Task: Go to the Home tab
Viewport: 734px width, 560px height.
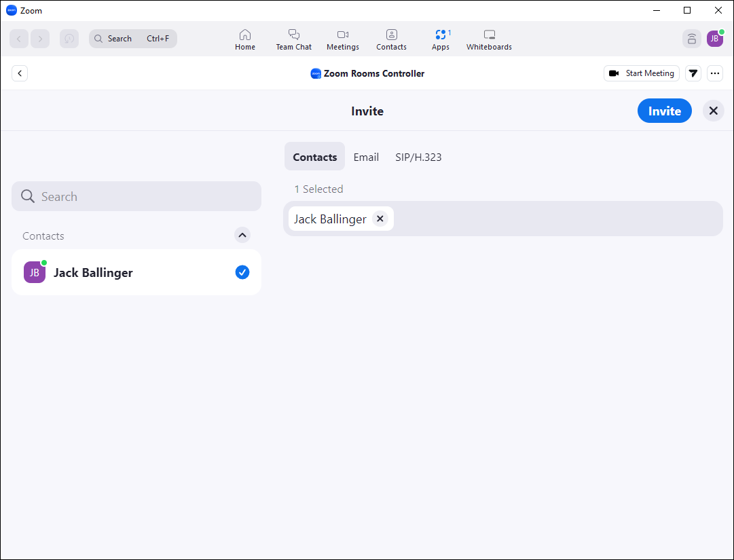Action: [245, 40]
